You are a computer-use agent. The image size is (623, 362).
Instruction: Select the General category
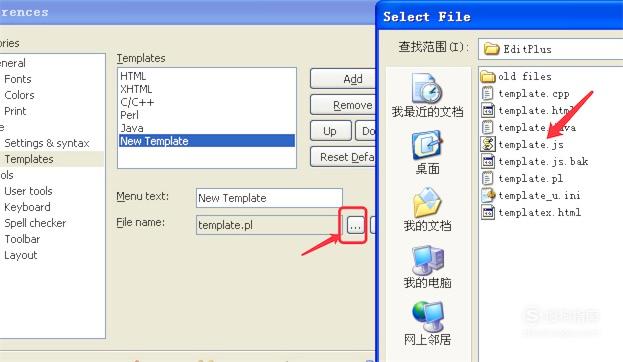pyautogui.click(x=13, y=63)
